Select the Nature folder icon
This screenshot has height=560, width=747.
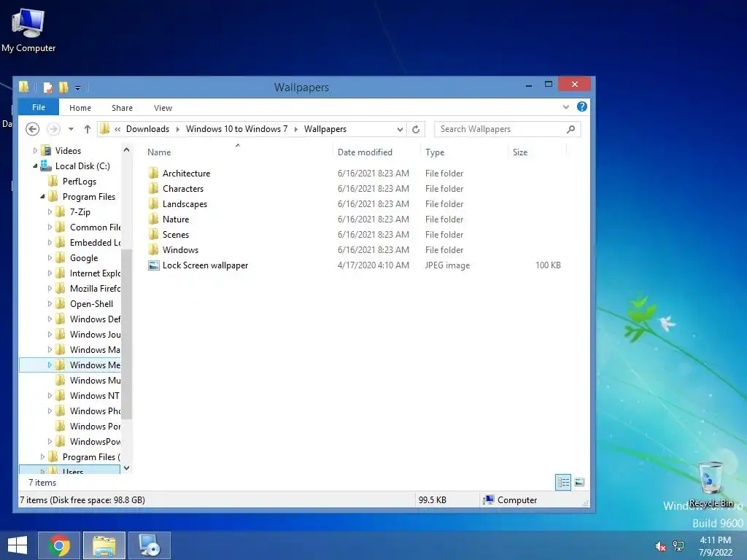(x=153, y=219)
